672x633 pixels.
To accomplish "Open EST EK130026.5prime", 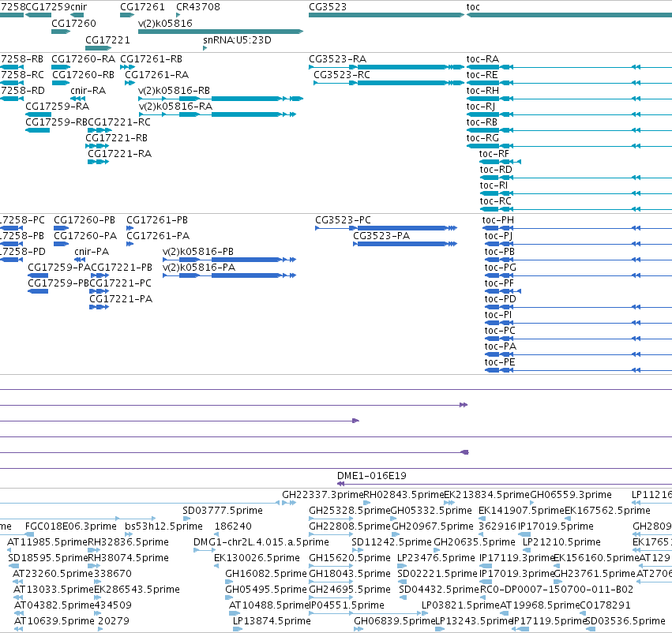I will click(257, 557).
